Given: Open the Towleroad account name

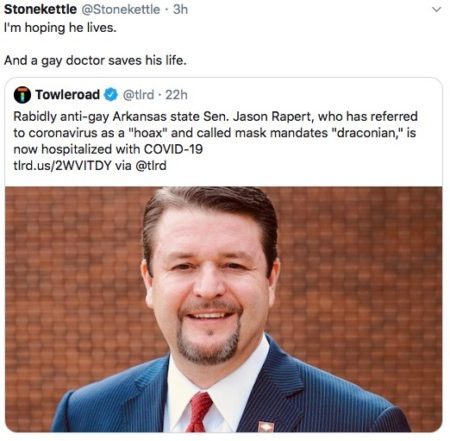Looking at the screenshot, I should point(68,95).
